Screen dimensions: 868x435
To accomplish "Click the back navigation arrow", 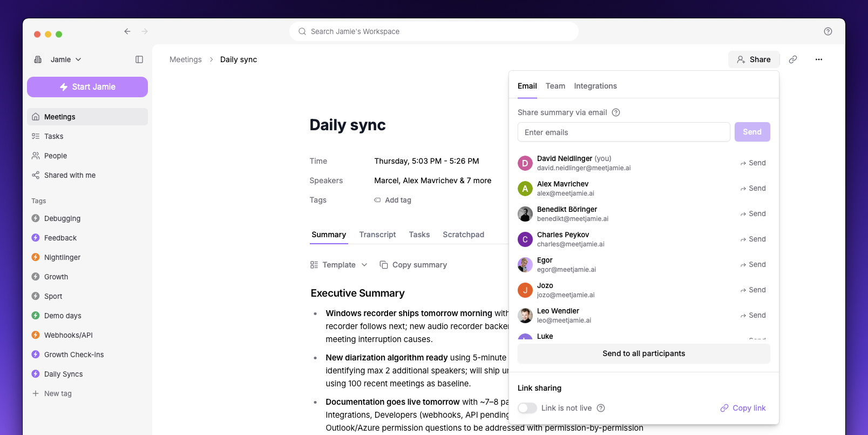I will pyautogui.click(x=127, y=31).
